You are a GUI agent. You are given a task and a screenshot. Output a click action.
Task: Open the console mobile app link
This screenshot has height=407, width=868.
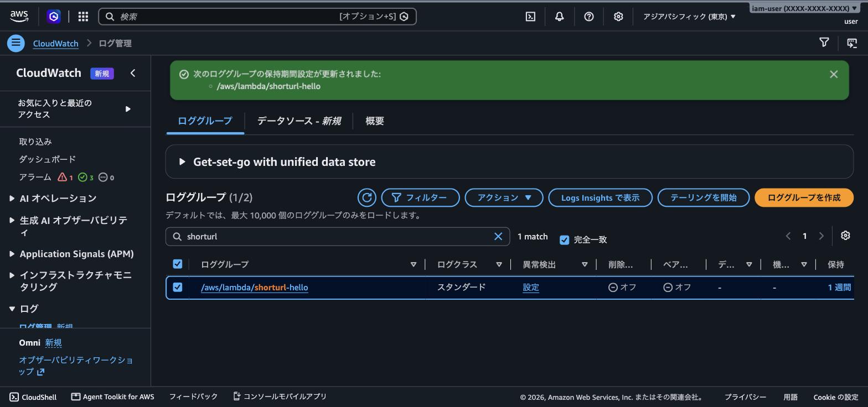(280, 396)
